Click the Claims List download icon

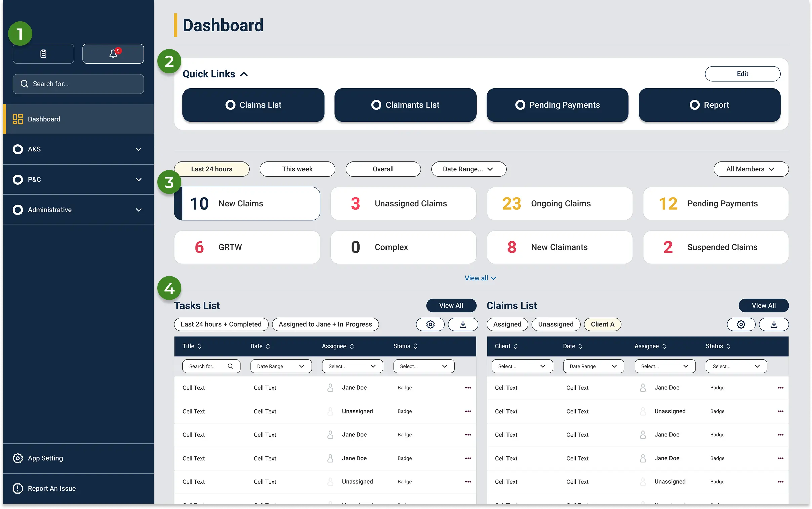coord(774,324)
